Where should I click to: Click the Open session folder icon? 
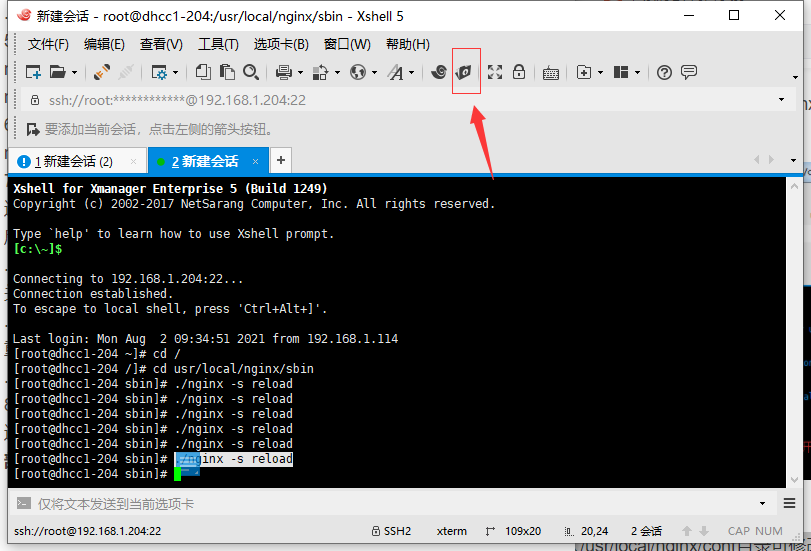coord(57,72)
